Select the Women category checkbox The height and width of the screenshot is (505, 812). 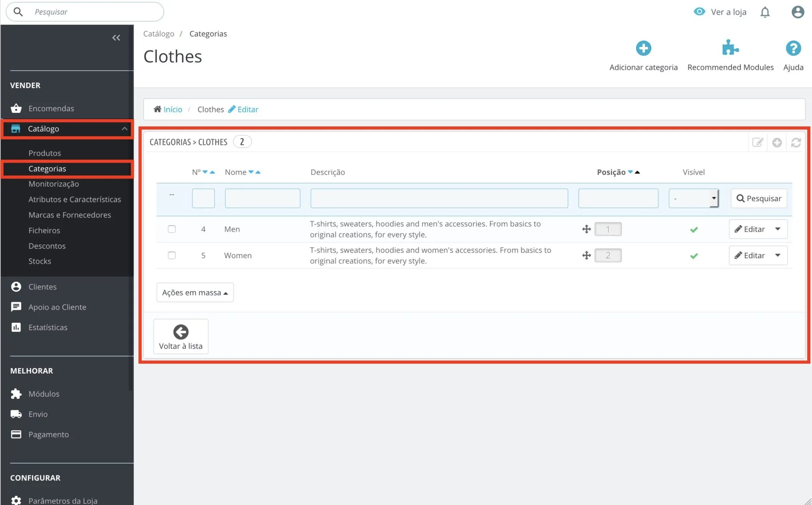172,255
